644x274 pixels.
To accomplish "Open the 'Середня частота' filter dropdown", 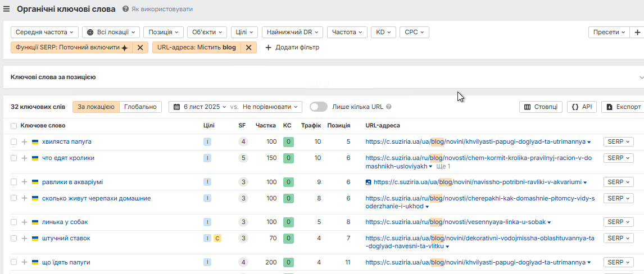I will (44, 33).
